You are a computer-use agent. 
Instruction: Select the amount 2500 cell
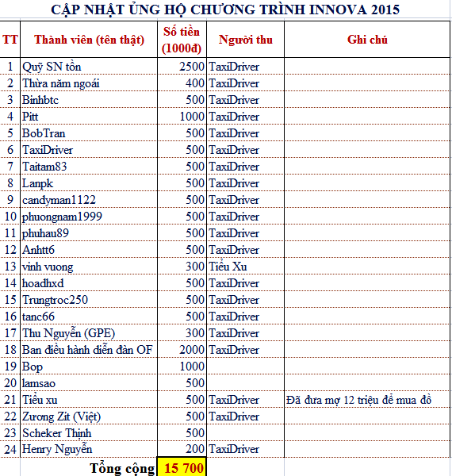pyautogui.click(x=182, y=66)
